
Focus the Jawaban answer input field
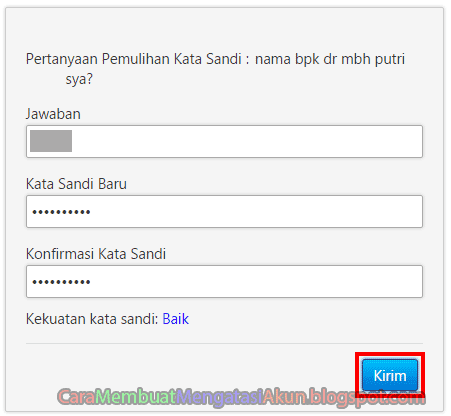coord(224,141)
